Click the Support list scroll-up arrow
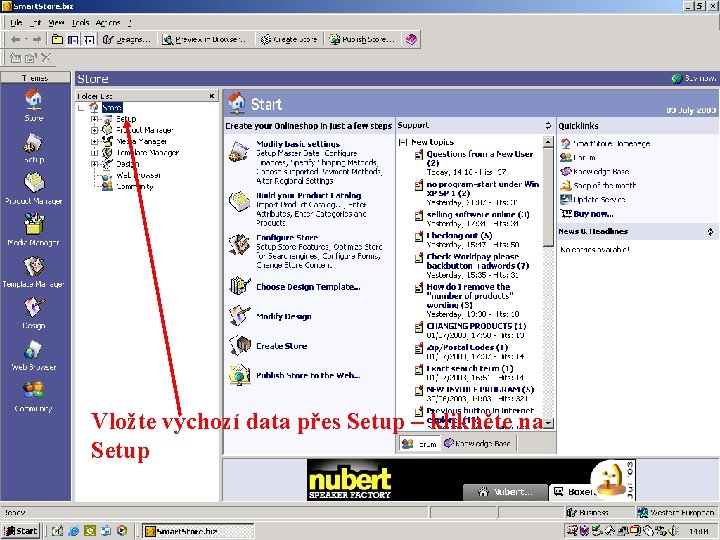Viewport: 720px width, 540px height. (548, 142)
